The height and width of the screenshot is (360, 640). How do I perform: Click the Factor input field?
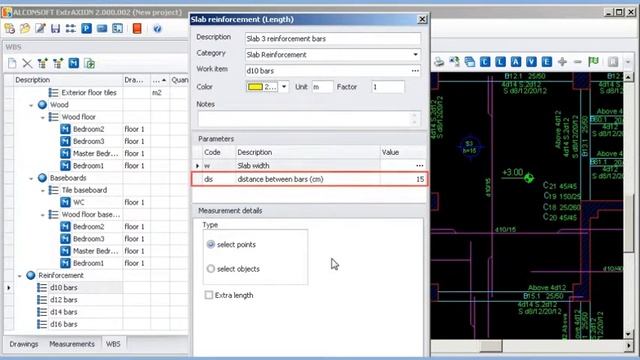click(x=388, y=87)
